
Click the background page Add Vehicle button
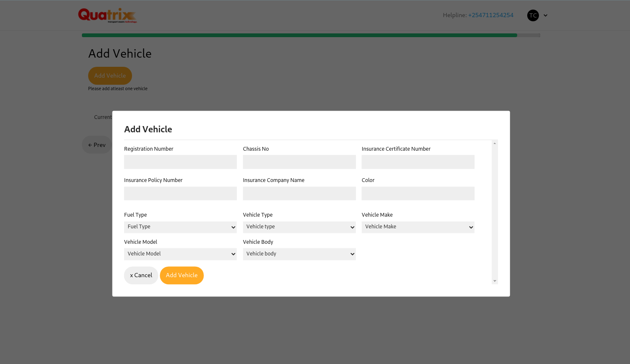coord(110,76)
